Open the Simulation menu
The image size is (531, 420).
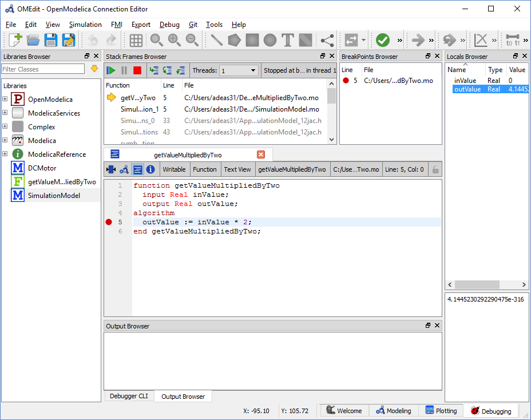point(85,25)
